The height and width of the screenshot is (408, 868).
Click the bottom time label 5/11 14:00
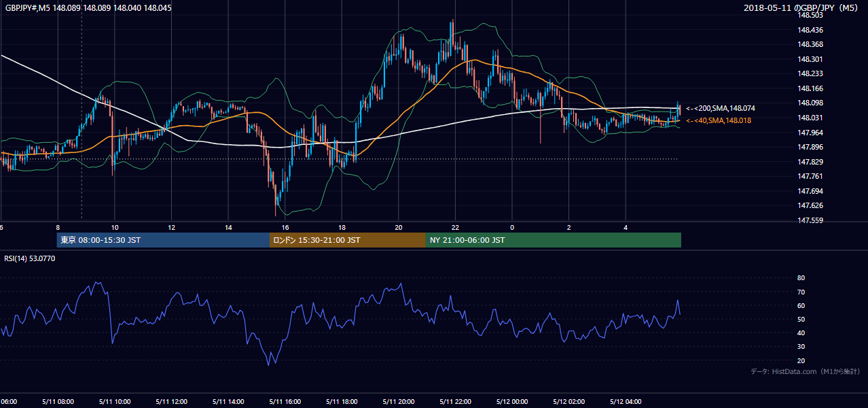click(228, 401)
